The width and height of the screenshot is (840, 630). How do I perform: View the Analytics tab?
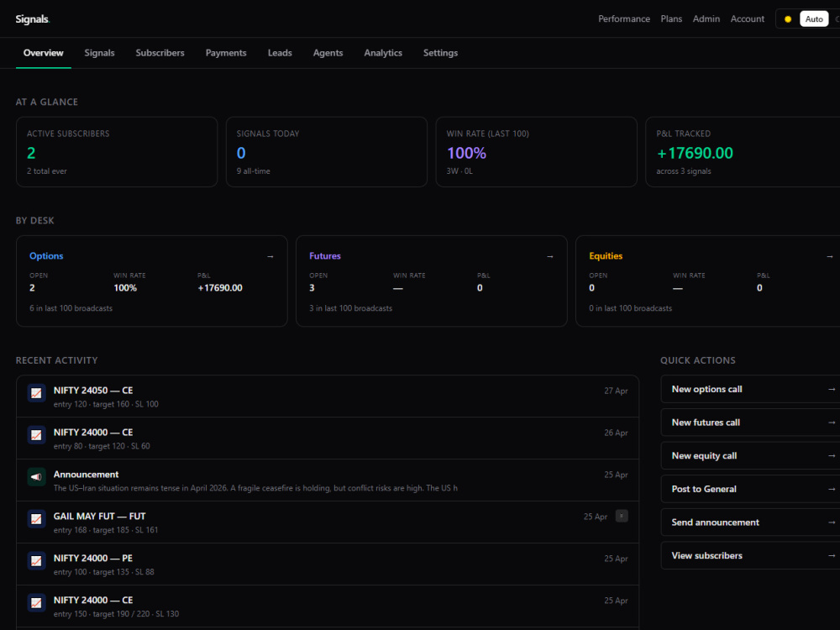[x=383, y=53]
